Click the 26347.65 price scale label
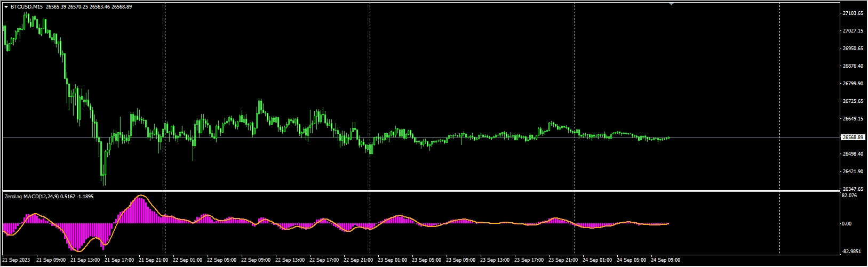Image resolution: width=868 pixels, height=267 pixels. pos(853,189)
